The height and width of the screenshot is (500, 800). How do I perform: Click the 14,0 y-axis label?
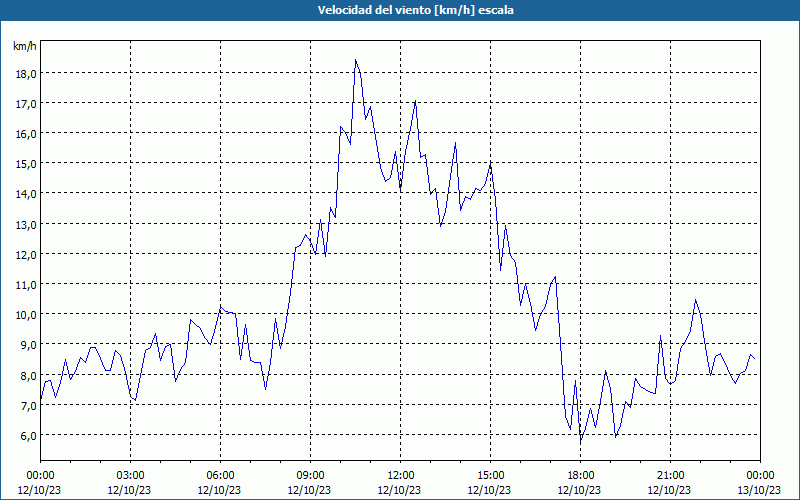(26, 194)
